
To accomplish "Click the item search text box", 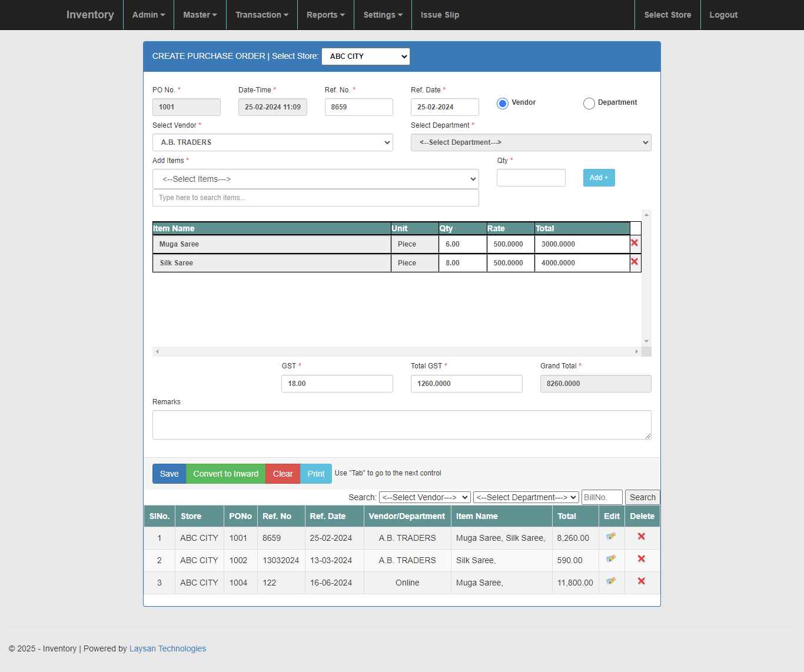I will tap(315, 198).
